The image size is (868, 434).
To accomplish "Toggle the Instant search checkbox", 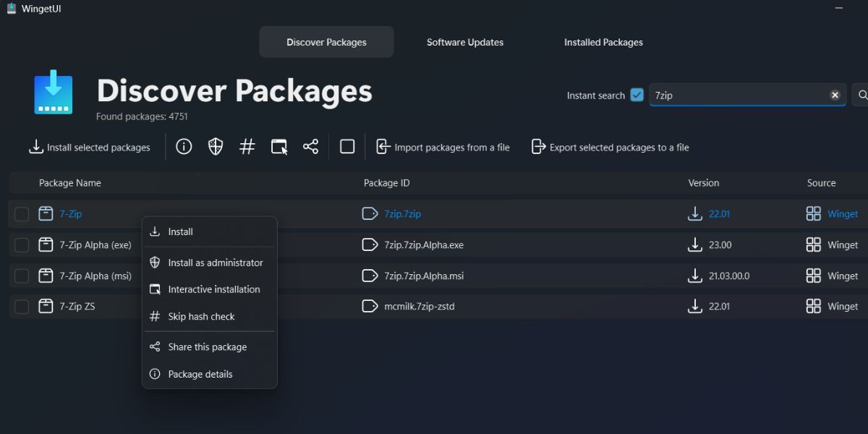I will pos(637,95).
